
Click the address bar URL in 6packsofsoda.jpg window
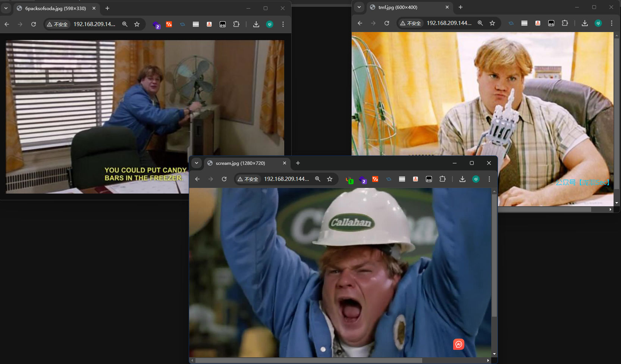point(94,24)
